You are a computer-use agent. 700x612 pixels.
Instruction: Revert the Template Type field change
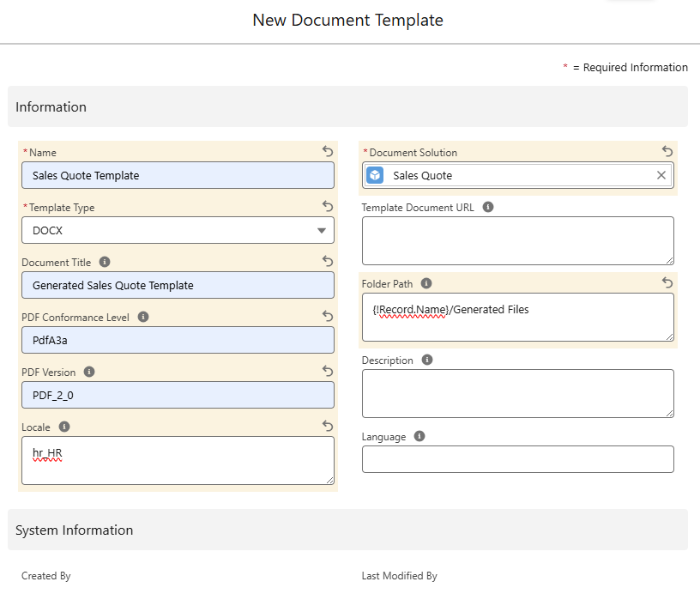(x=328, y=206)
